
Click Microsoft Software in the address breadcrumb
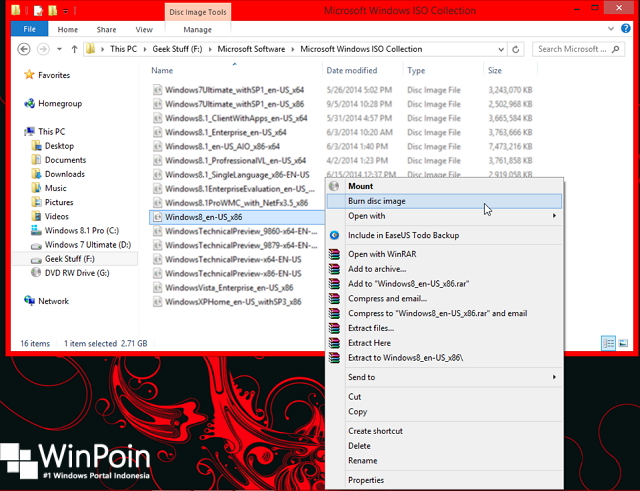[x=251, y=49]
